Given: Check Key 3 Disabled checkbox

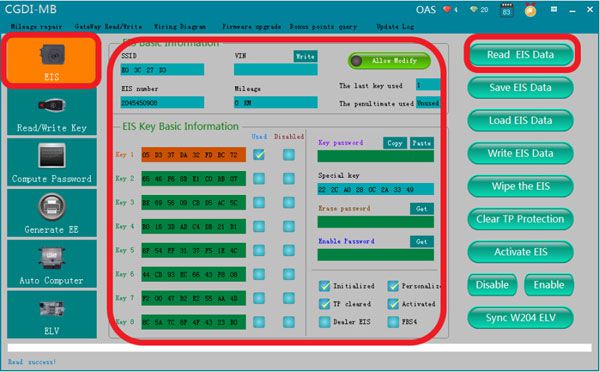Looking at the screenshot, I should [289, 202].
